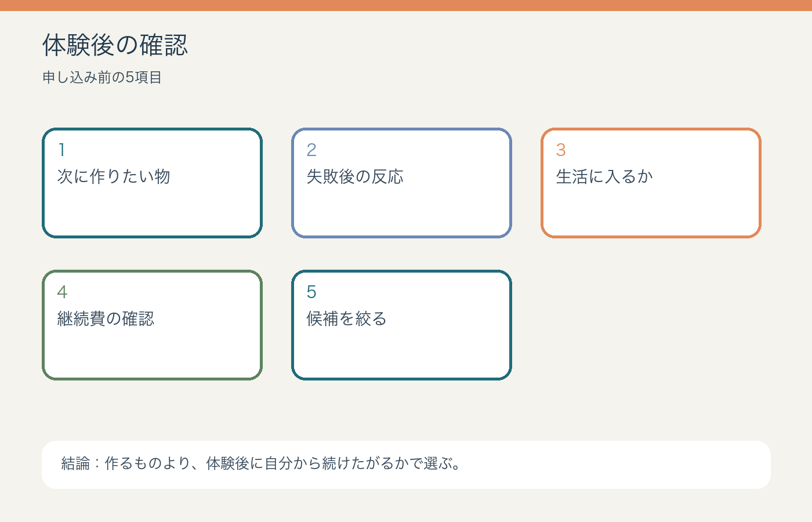812x522 pixels.
Task: Select the 生活に入るか card
Action: (651, 183)
